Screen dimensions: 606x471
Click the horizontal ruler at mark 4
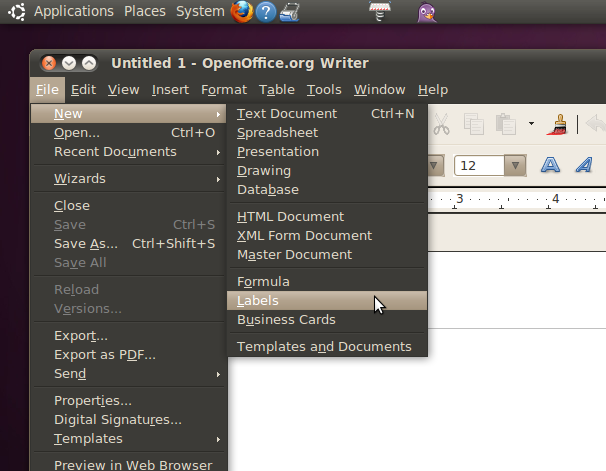(x=555, y=199)
